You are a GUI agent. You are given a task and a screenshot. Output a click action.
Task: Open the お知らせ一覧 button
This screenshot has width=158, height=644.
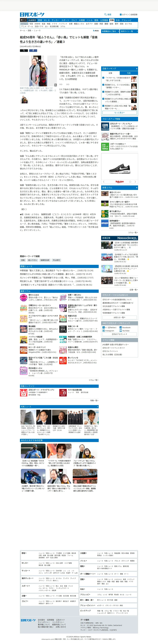pyautogui.click(x=119, y=317)
